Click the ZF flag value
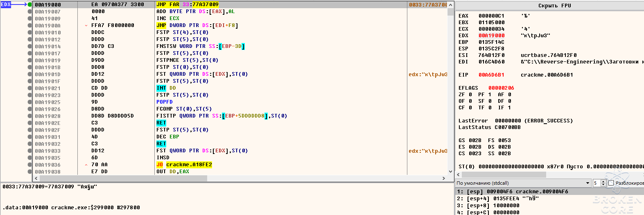644x215 pixels. (470, 95)
